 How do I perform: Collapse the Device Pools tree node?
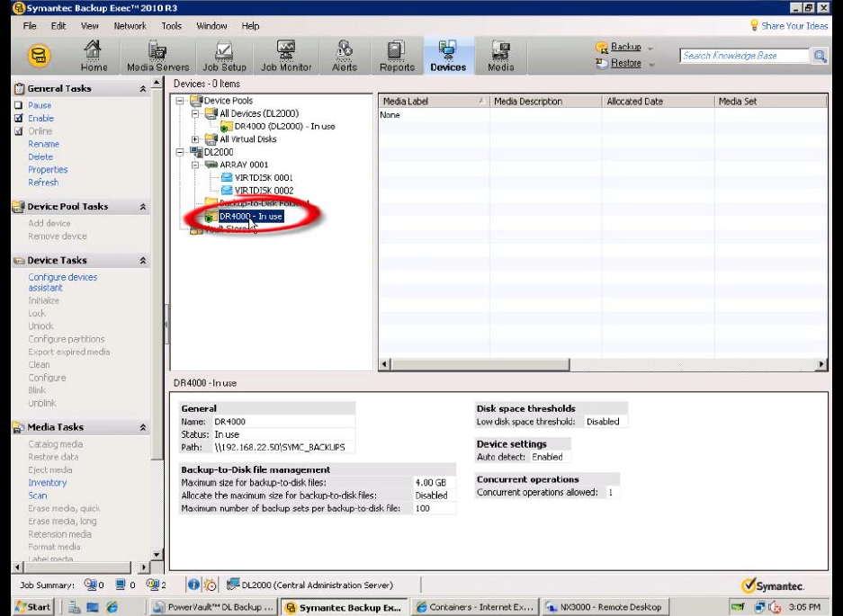point(180,101)
